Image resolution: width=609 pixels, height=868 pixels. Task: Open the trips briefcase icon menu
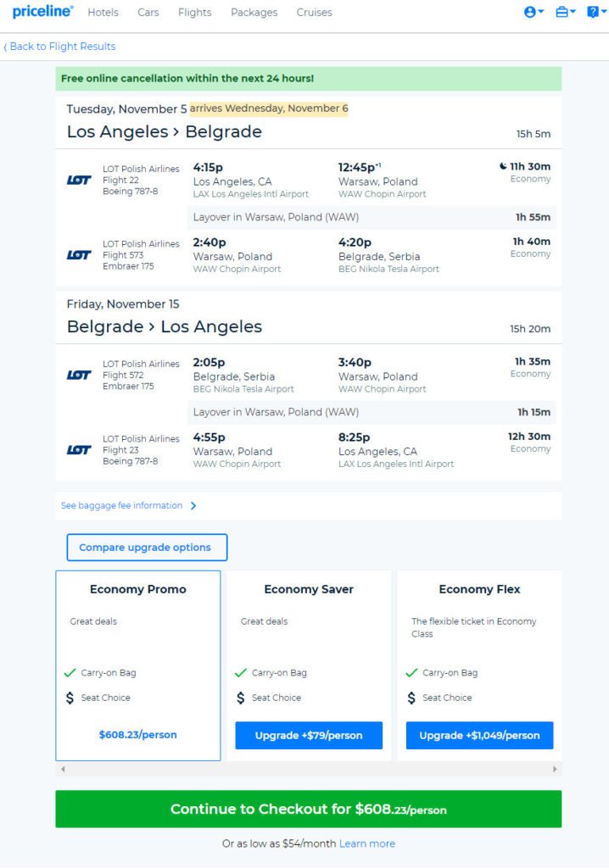coord(565,12)
